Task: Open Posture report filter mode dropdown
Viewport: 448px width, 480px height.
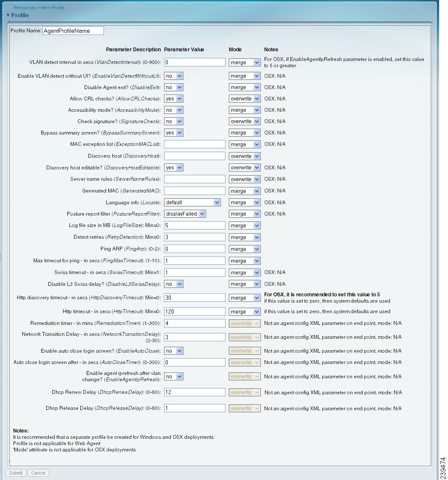Action: pyautogui.click(x=244, y=214)
